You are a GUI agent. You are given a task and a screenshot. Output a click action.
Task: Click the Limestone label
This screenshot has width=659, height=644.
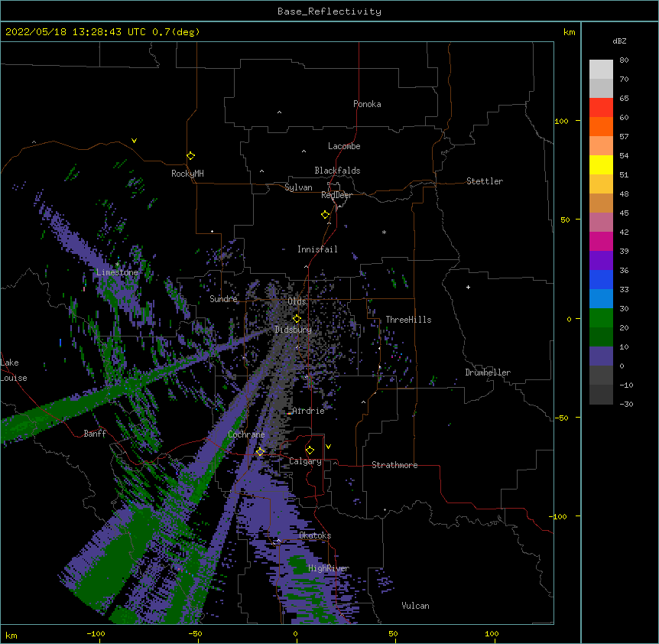tap(117, 272)
